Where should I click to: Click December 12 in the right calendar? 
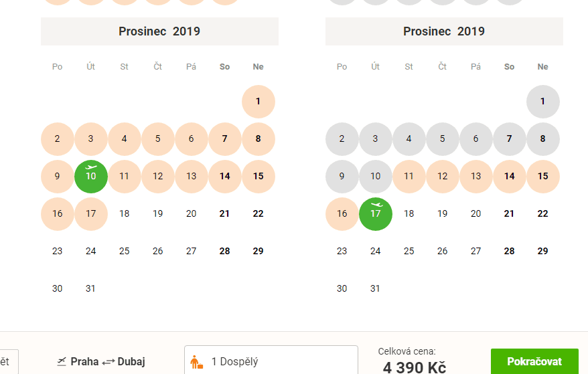coord(442,177)
